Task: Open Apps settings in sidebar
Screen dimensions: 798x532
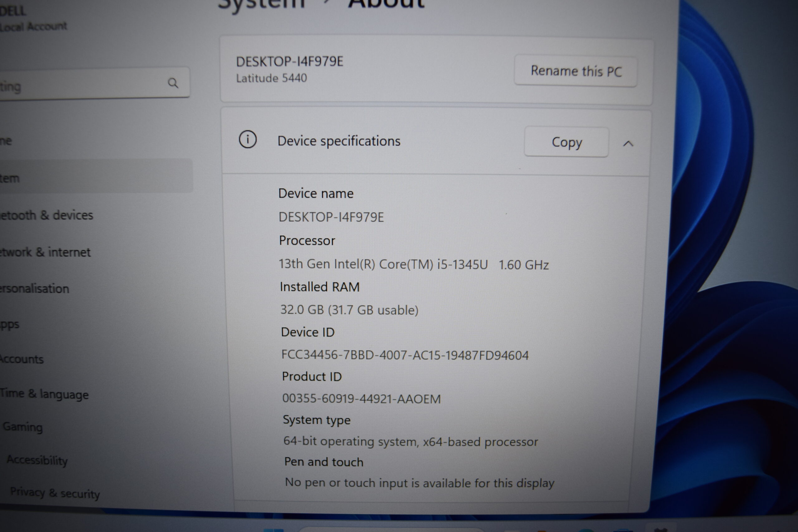Action: 9,325
